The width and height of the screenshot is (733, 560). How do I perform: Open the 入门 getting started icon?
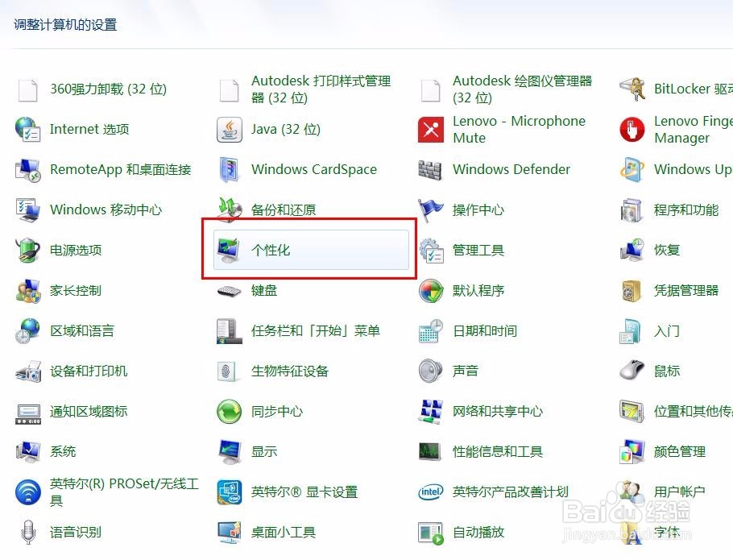(631, 331)
